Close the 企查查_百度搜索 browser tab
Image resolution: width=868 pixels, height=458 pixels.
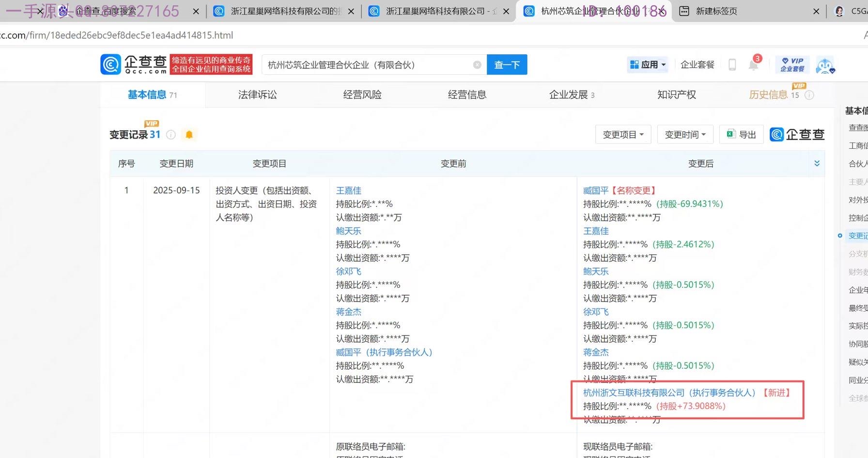(x=196, y=11)
